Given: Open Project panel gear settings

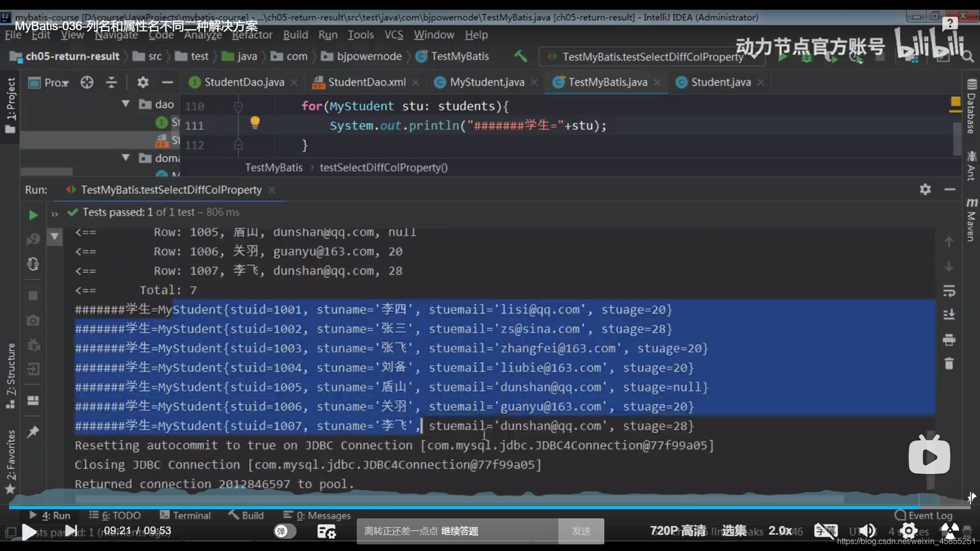Looking at the screenshot, I should coord(143,83).
